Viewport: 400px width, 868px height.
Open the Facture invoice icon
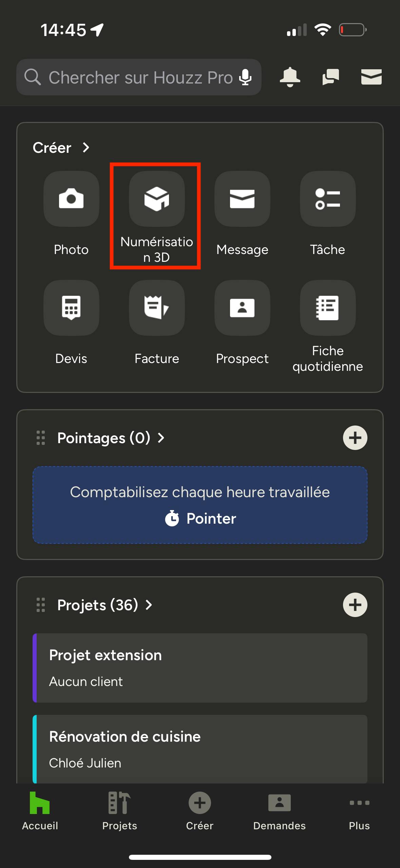[157, 308]
